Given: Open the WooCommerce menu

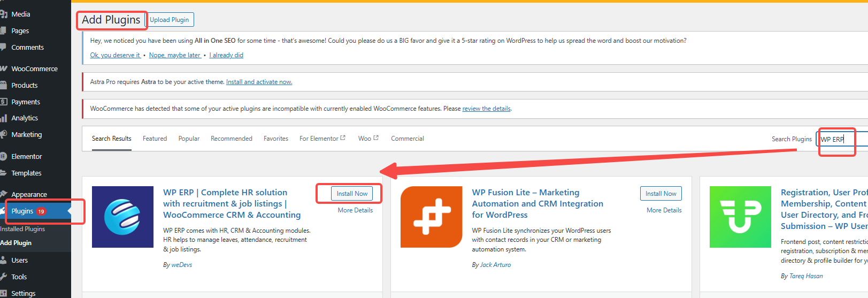Looking at the screenshot, I should [35, 69].
